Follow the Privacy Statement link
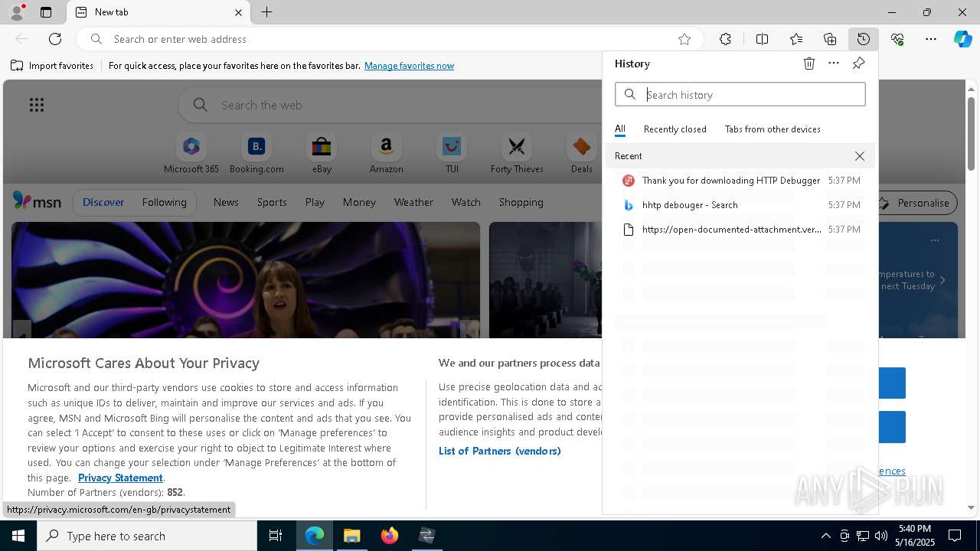Image resolution: width=980 pixels, height=551 pixels. pyautogui.click(x=120, y=478)
